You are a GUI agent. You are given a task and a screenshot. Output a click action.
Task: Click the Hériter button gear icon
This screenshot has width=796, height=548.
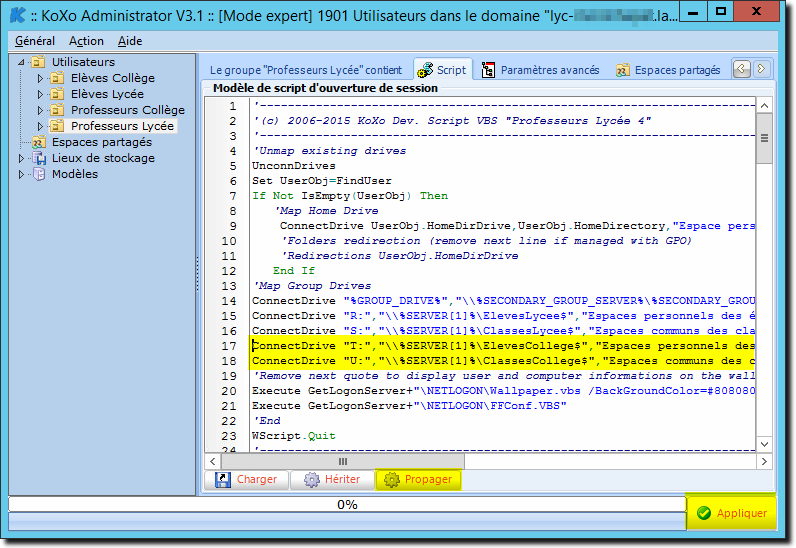point(312,479)
